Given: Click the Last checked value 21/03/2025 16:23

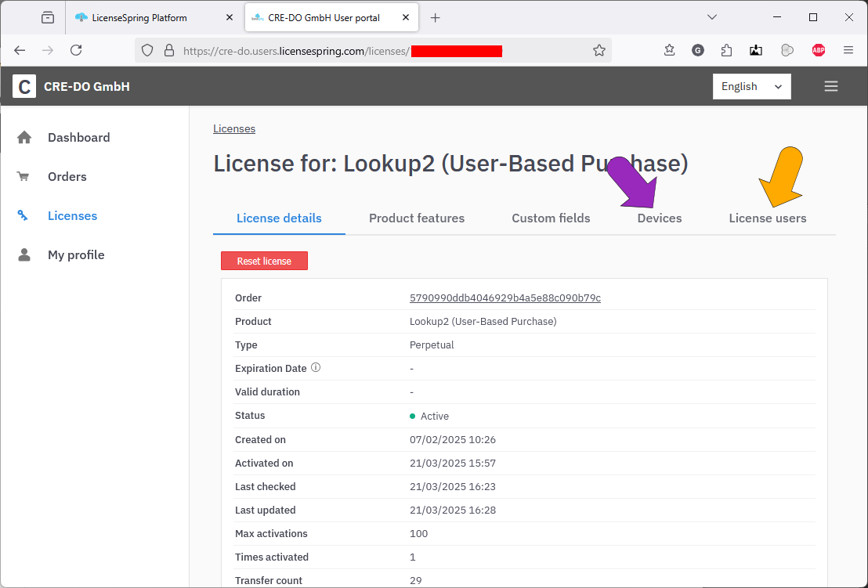Looking at the screenshot, I should [x=452, y=487].
